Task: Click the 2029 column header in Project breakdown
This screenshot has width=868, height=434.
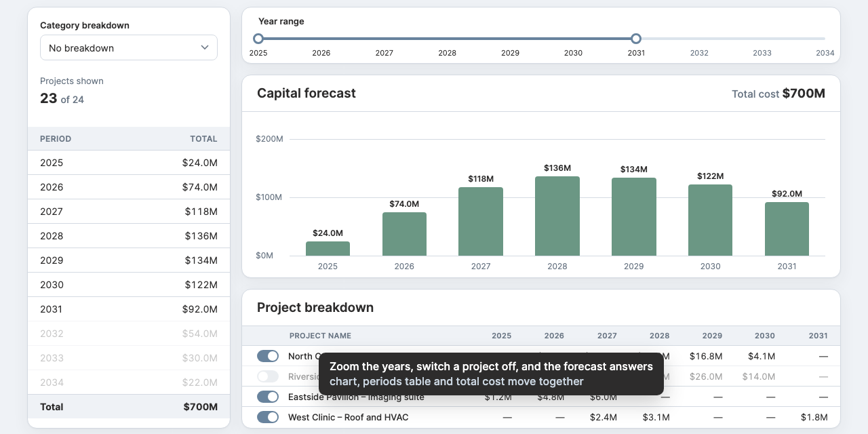Action: 712,336
